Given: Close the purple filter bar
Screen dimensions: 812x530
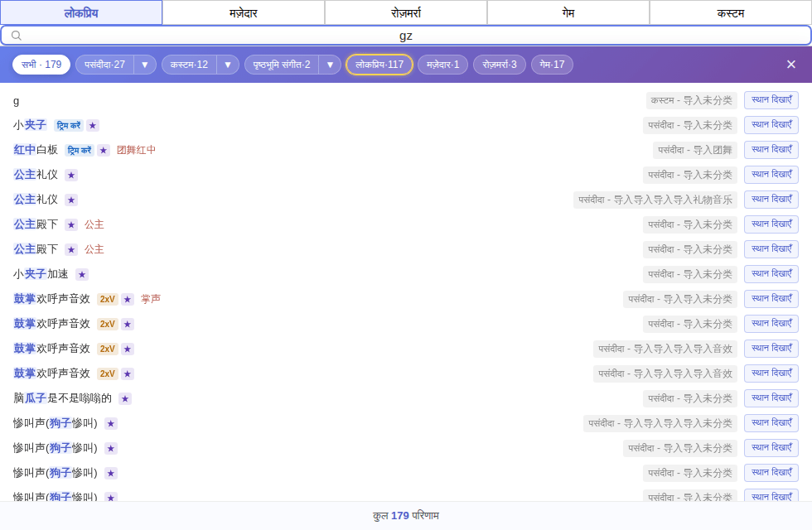Looking at the screenshot, I should point(790,65).
